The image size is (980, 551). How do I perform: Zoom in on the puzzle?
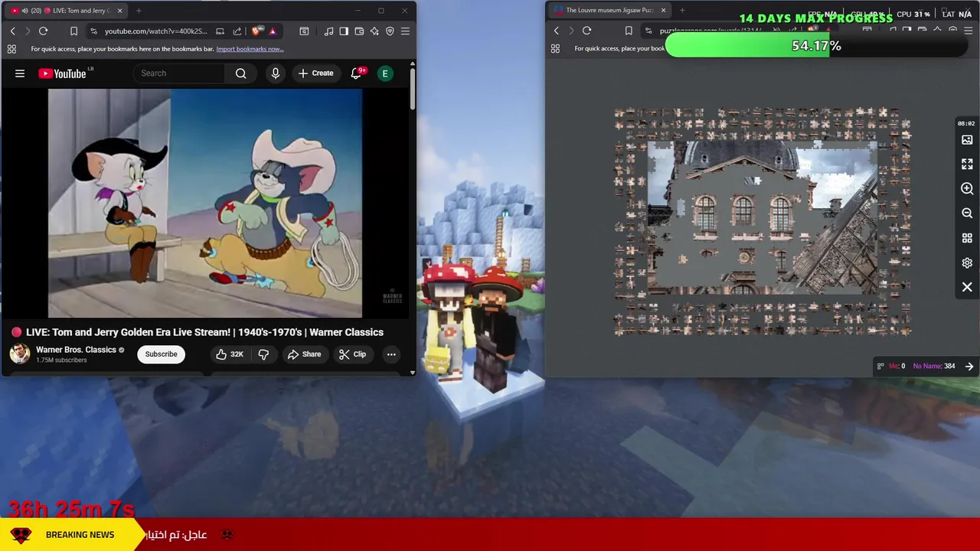coord(967,189)
